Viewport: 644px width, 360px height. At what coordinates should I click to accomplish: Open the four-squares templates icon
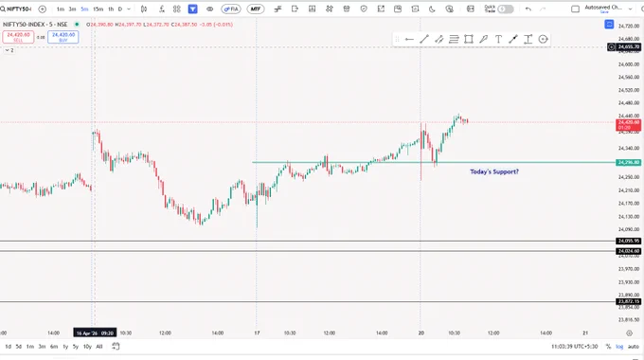[x=176, y=9]
